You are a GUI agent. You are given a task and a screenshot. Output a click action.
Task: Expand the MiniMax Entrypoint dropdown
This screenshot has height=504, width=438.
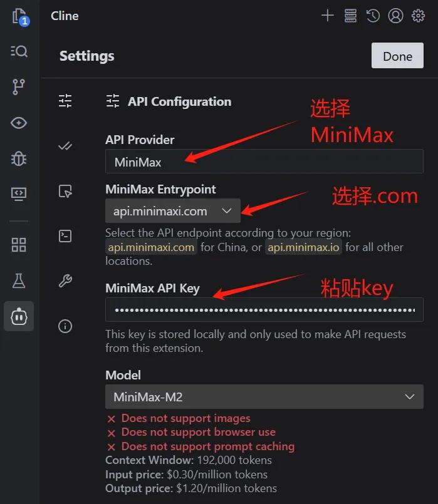click(x=173, y=211)
